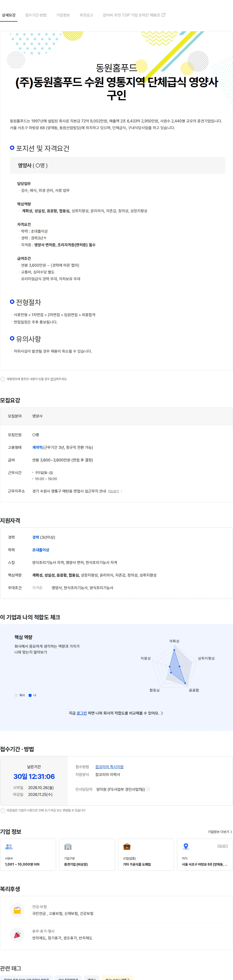Click 계약직 employment type text

pos(37,447)
